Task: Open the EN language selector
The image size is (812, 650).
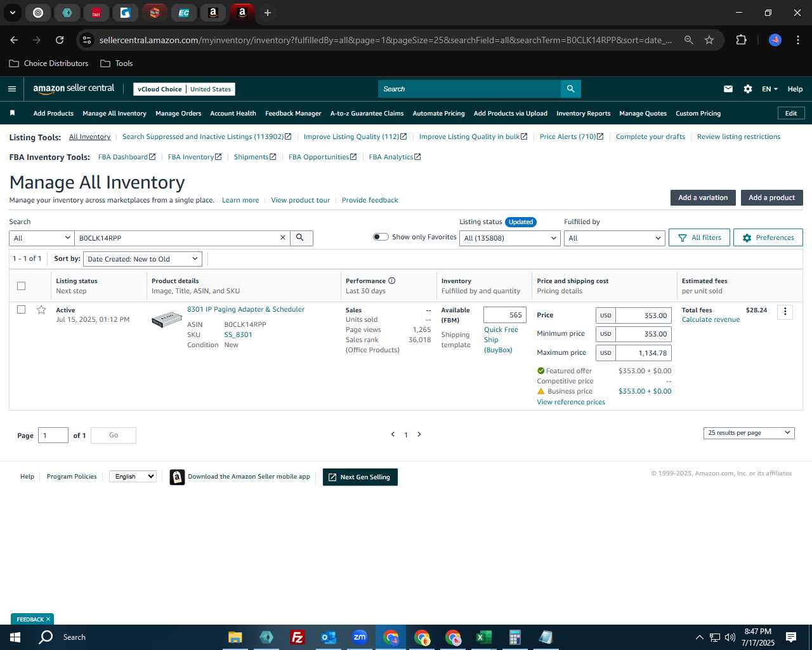Action: point(769,89)
